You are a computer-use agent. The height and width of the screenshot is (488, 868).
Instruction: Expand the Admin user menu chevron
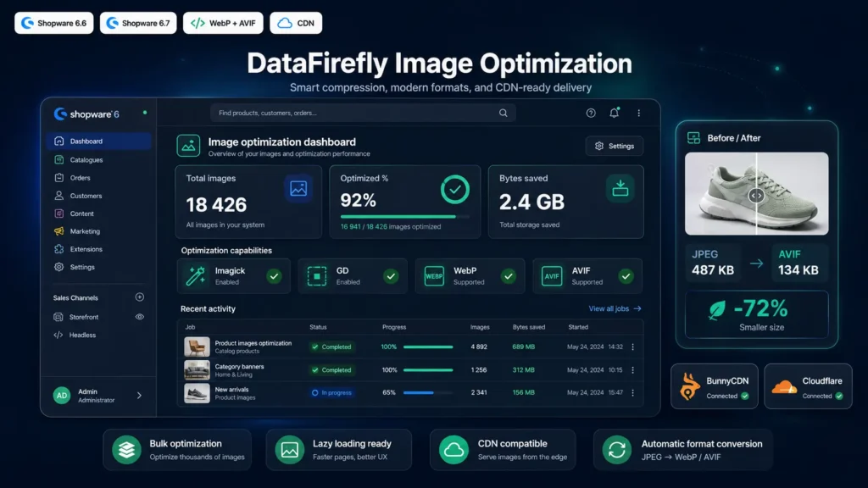click(139, 396)
